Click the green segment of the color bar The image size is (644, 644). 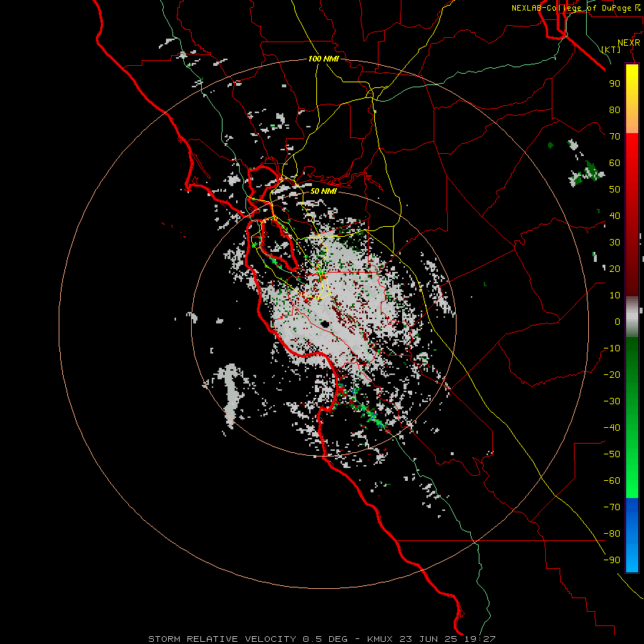[x=632, y=417]
